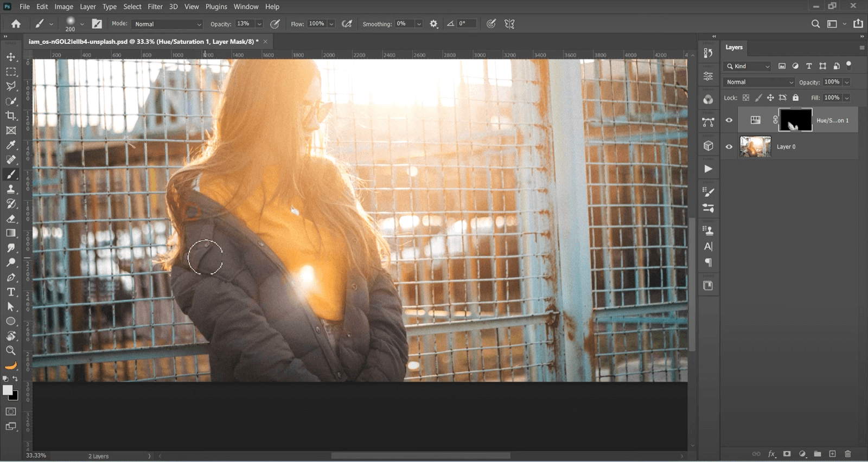Viewport: 868px width, 462px height.
Task: Select the Crop tool
Action: [11, 116]
